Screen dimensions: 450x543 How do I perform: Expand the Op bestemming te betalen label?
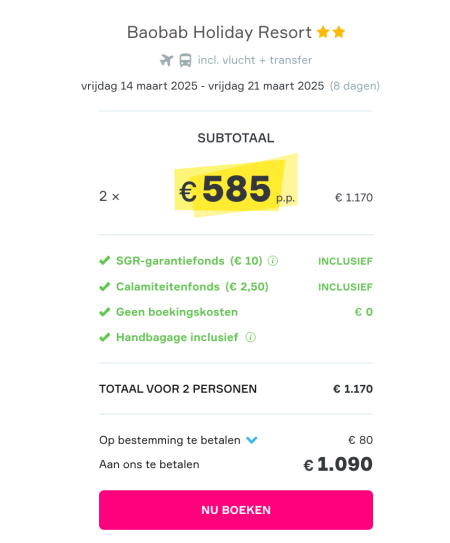tap(170, 440)
